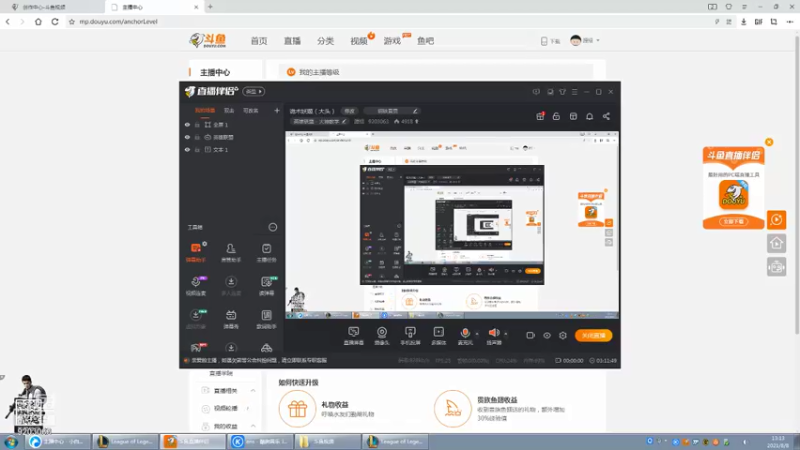Click the 弹幕秀 danmaku show tool

[231, 319]
